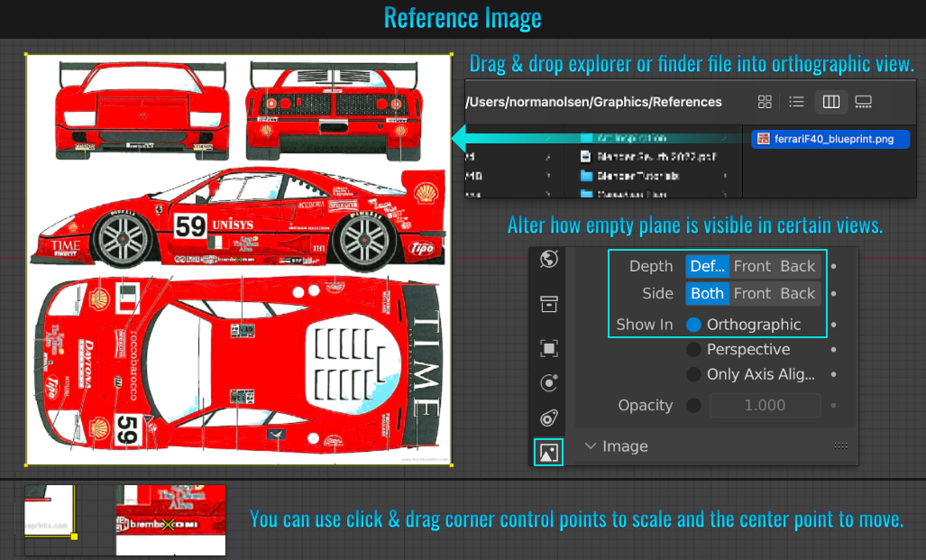Click the ferrariF40_blueprint.png file icon
Viewport: 926px width, 560px height.
click(x=764, y=139)
